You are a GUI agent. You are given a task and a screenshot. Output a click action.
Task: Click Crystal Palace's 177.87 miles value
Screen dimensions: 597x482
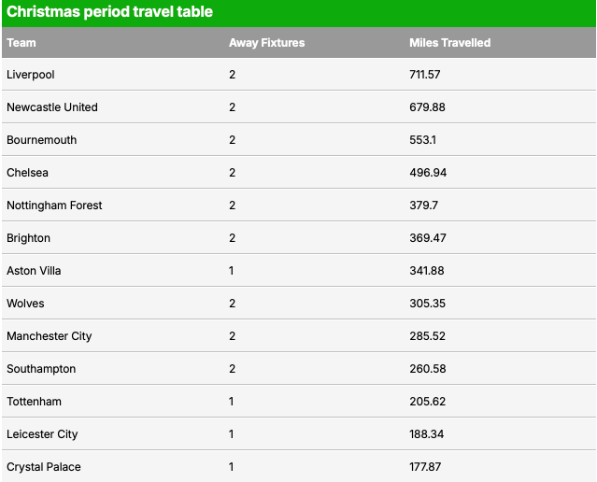point(425,467)
